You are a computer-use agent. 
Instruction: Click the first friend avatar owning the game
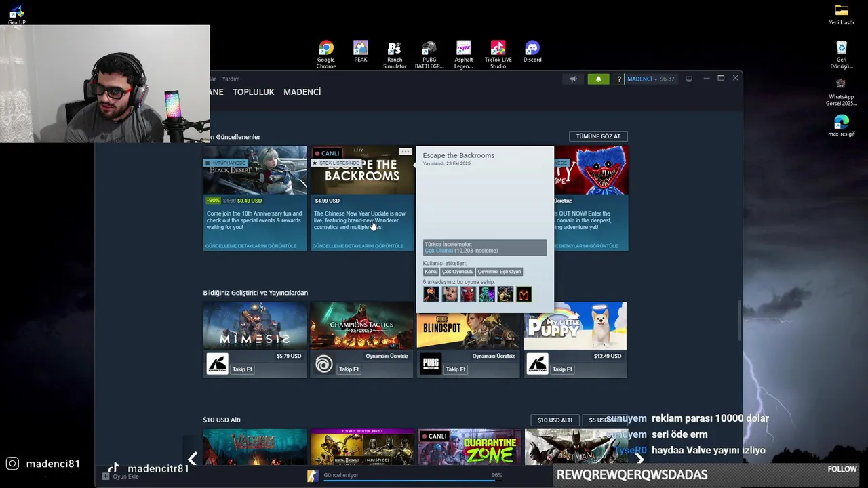(431, 294)
